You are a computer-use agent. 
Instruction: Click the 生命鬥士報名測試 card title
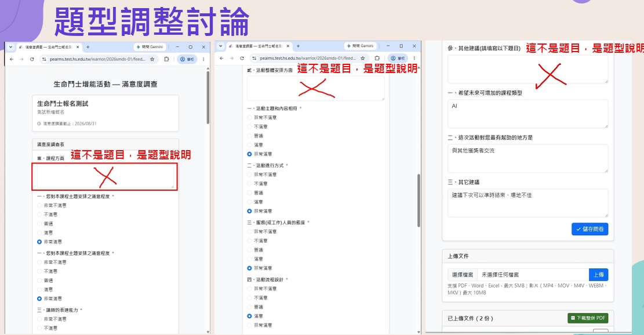63,103
